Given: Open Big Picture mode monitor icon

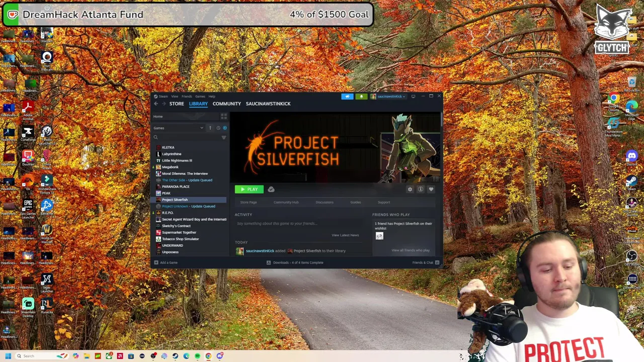Looking at the screenshot, I should pos(413,97).
